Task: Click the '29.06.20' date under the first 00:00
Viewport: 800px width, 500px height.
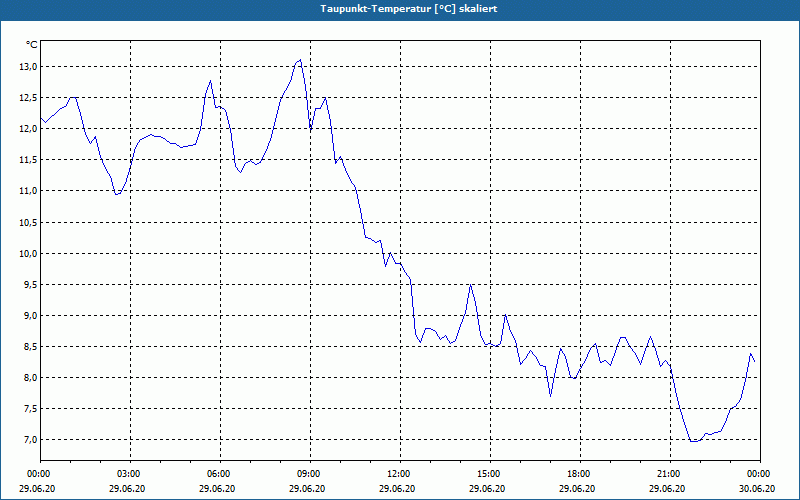Action: (x=37, y=488)
